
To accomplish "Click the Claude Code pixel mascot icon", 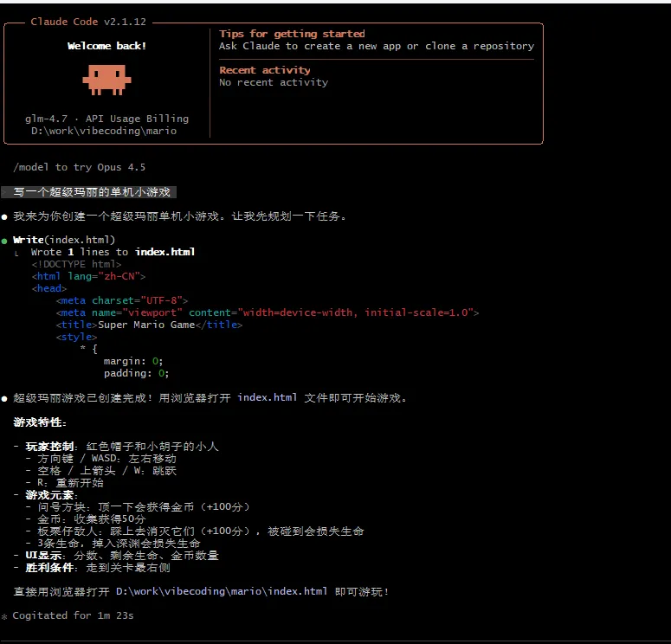I will click(x=107, y=80).
